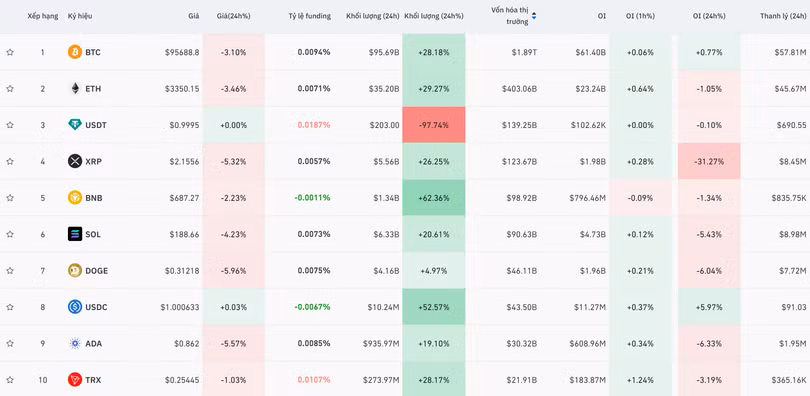Toggle the favorite star for SOL

[x=10, y=234]
